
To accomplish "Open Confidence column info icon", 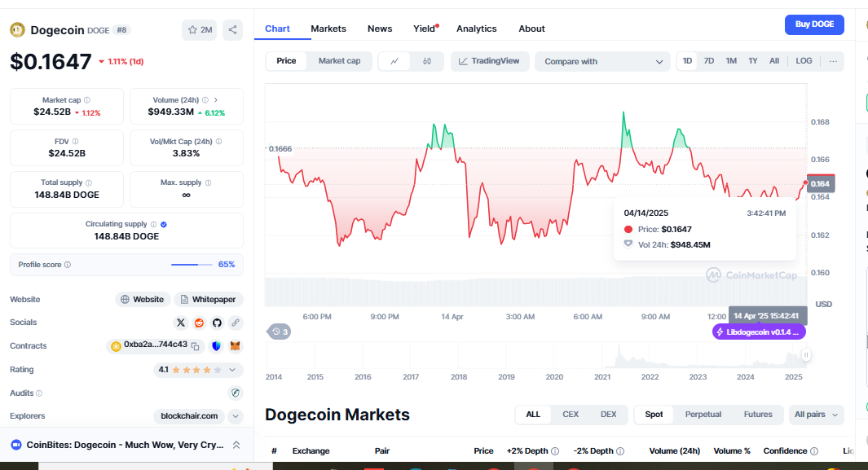I will click(814, 451).
